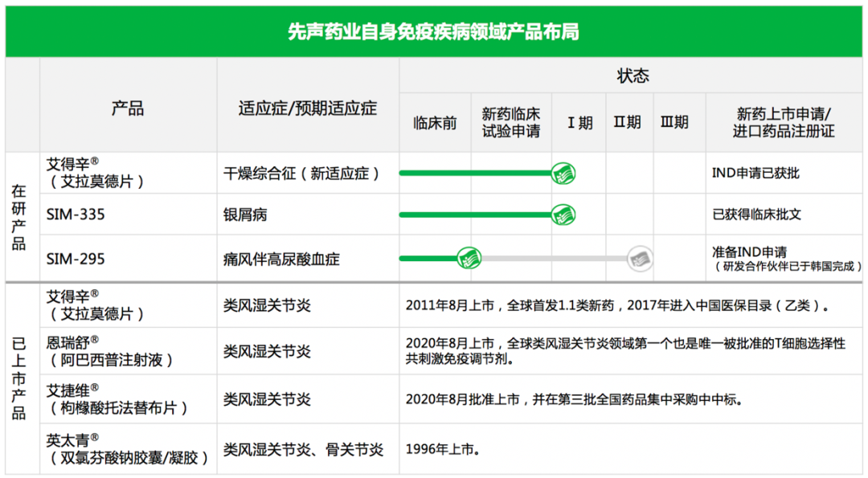The image size is (868, 478).
Task: Click the green progress bar for 干燥综合征
Action: pyautogui.click(x=476, y=174)
